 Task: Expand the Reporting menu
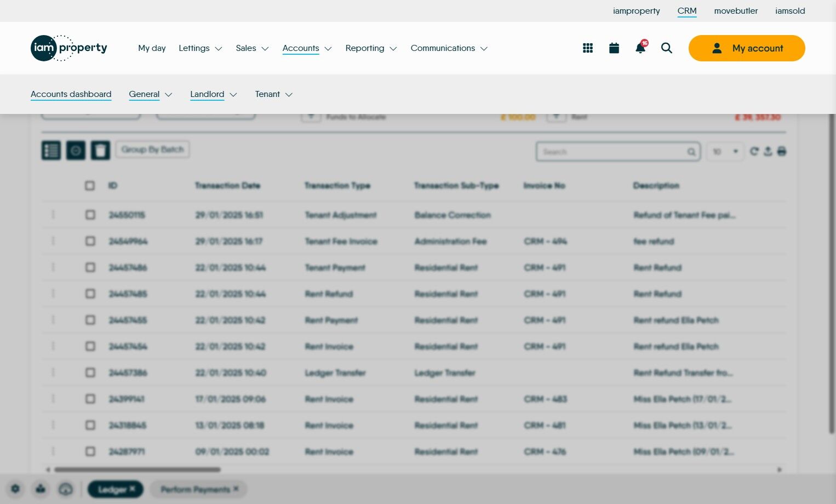(371, 48)
